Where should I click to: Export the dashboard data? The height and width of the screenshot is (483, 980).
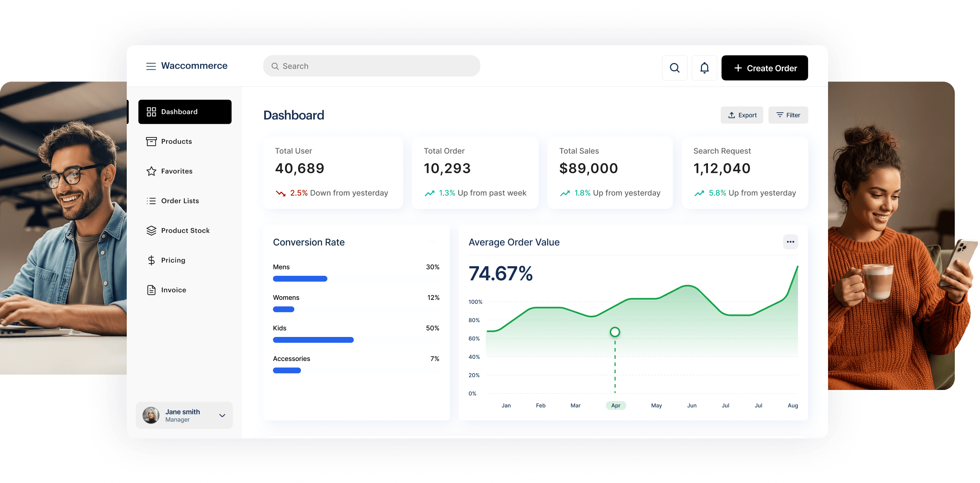pos(742,115)
